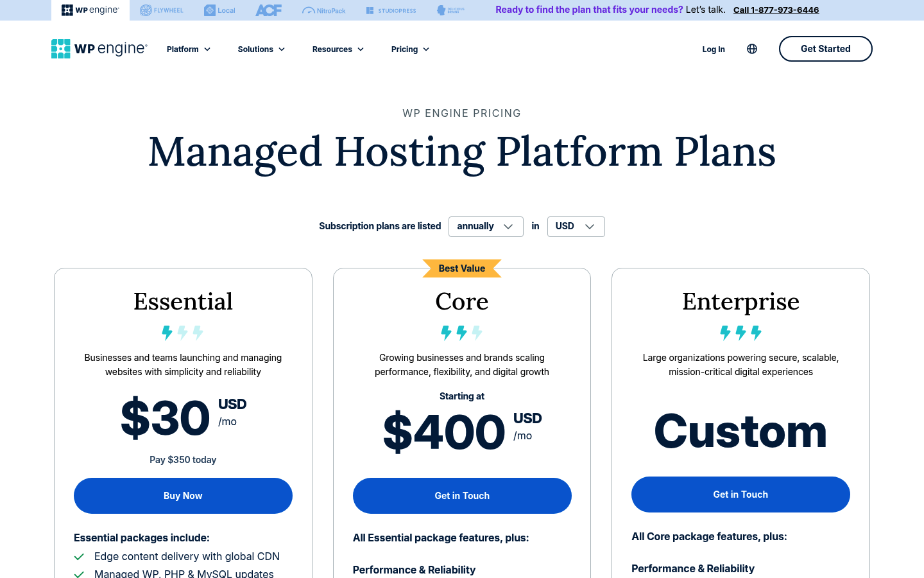Open the Flywheel brand link
Viewport: 924px width, 578px height.
click(x=162, y=10)
